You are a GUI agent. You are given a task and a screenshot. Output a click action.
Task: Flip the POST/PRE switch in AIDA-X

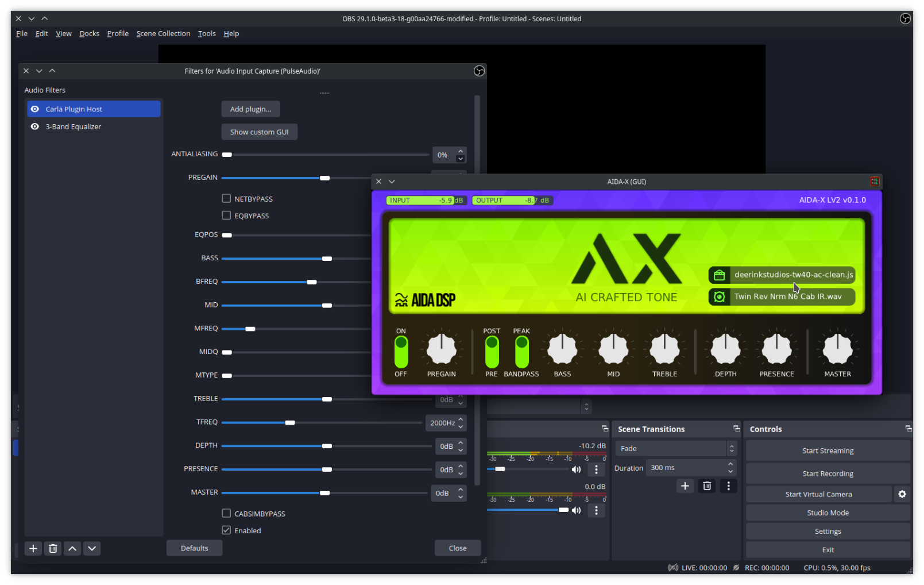pyautogui.click(x=492, y=352)
